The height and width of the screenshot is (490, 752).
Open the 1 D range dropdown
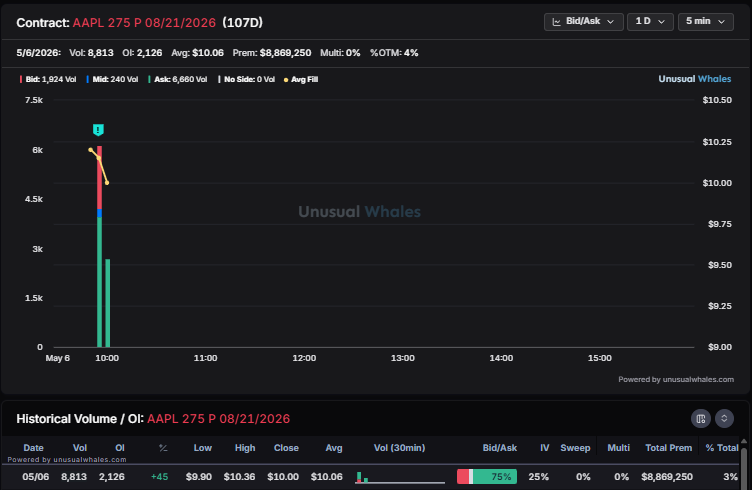point(650,22)
